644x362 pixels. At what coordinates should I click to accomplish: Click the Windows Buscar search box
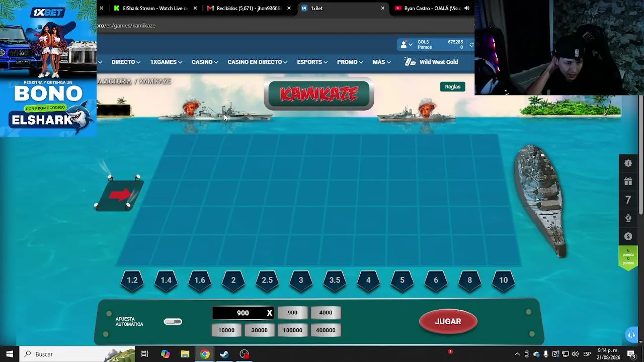pyautogui.click(x=78, y=354)
